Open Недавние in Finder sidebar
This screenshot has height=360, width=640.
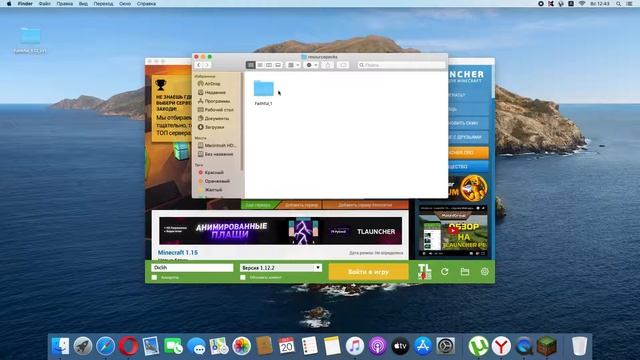[215, 92]
